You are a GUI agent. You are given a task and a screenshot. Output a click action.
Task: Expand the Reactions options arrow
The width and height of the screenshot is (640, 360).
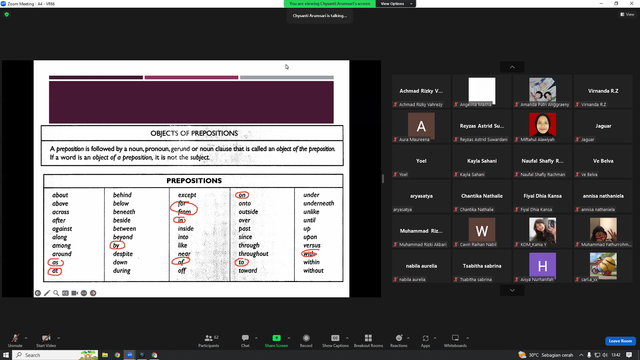(x=408, y=338)
